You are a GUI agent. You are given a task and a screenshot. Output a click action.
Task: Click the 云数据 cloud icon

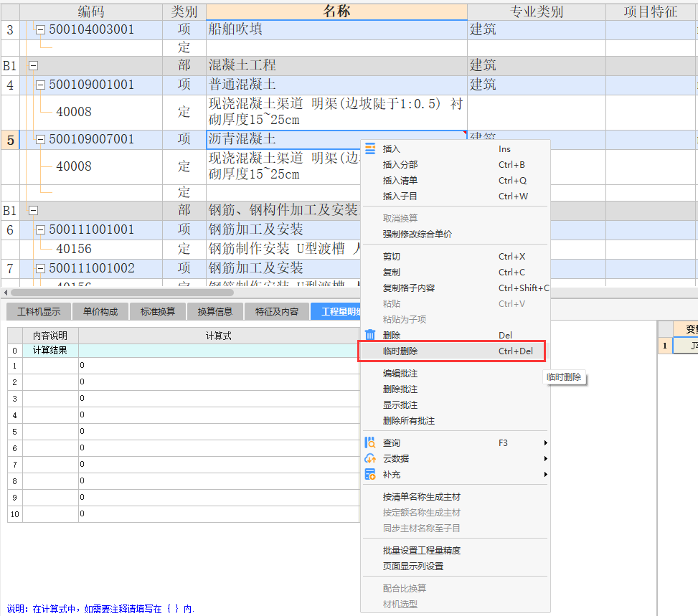pos(370,459)
